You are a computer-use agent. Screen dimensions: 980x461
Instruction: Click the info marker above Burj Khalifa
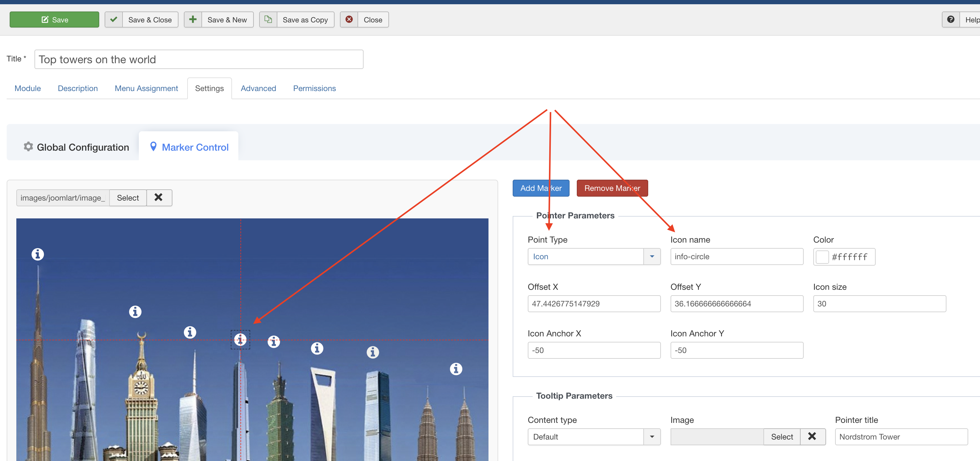click(38, 254)
